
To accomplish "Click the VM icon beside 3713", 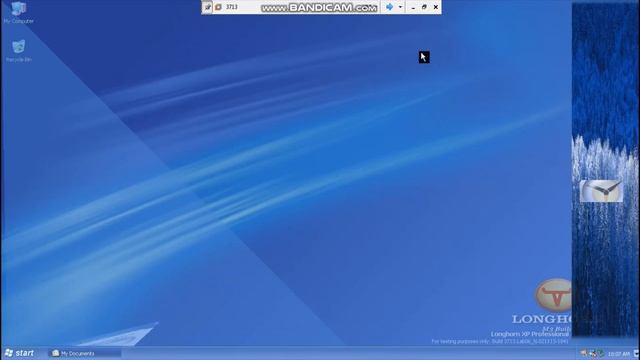I will tap(218, 7).
